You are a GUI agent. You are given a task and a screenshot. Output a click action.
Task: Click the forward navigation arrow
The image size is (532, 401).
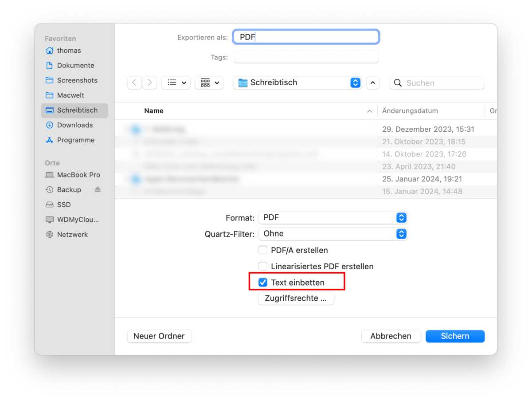pos(150,83)
